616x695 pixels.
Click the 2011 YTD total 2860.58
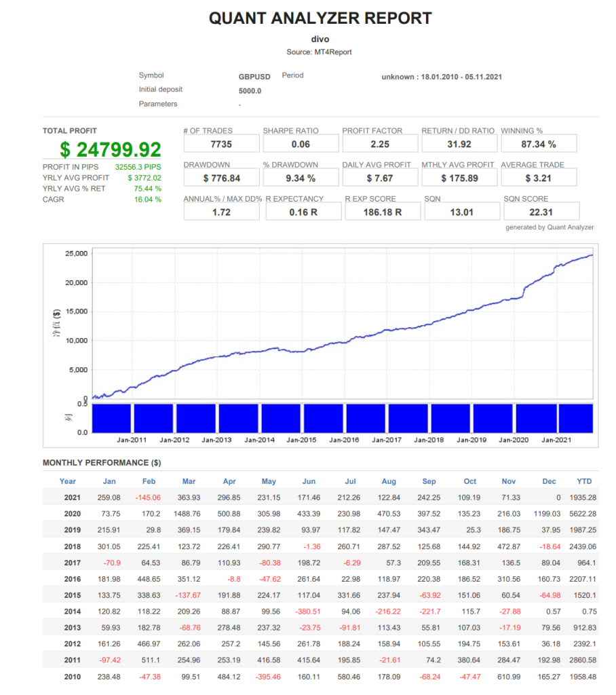[583, 660]
